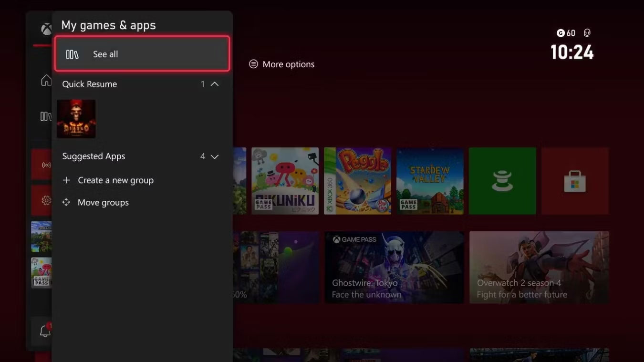Image resolution: width=644 pixels, height=362 pixels.
Task: Click the More options button
Action: pos(282,64)
